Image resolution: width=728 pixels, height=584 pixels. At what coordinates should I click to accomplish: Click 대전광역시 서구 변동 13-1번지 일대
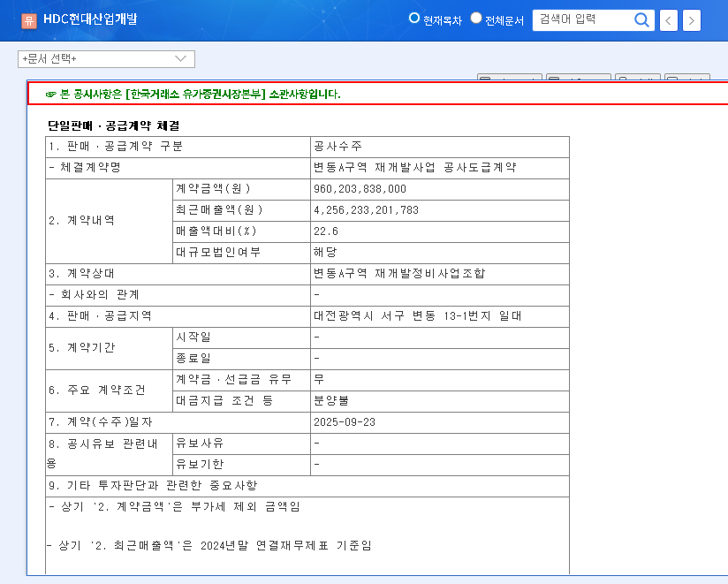tap(417, 315)
